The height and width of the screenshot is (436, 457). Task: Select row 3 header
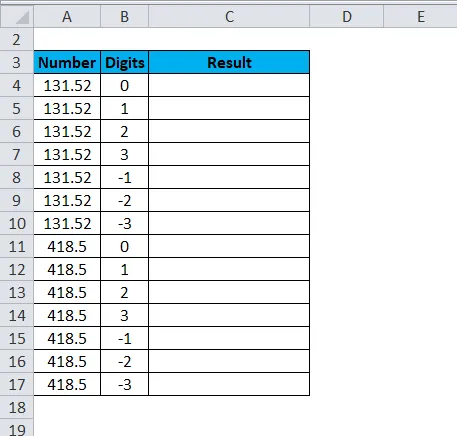[17, 62]
